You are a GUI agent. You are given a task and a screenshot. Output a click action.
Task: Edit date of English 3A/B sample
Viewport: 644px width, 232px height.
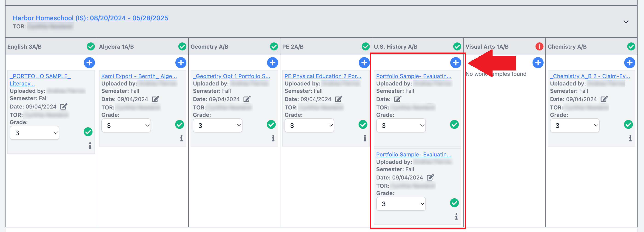[64, 106]
